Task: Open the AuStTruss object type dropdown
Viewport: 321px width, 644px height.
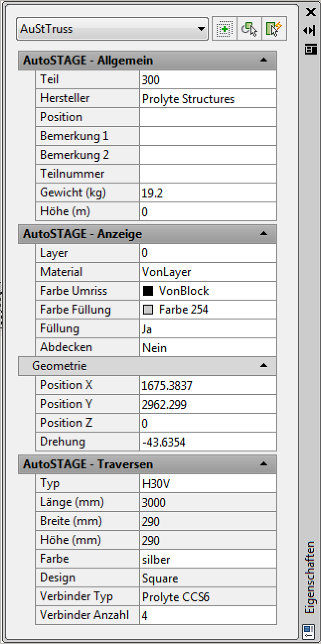Action: 201,29
